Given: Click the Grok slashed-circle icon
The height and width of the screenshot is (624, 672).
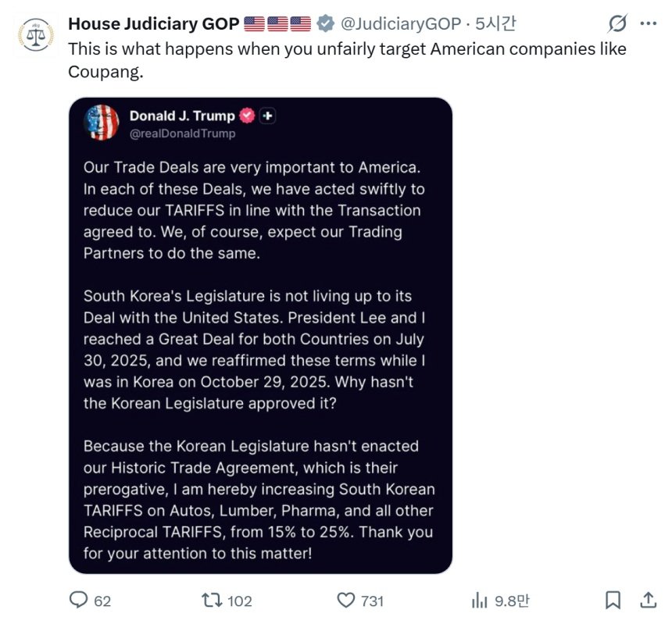Looking at the screenshot, I should (617, 24).
